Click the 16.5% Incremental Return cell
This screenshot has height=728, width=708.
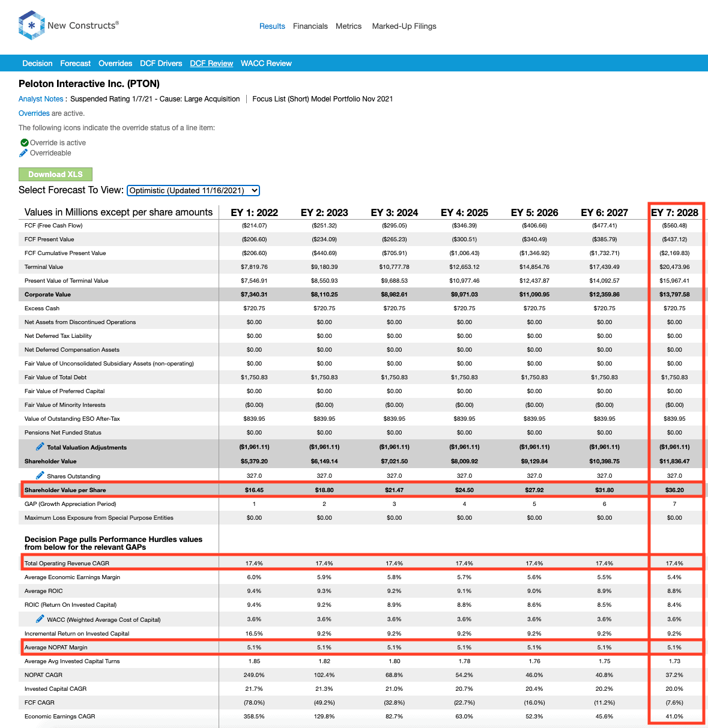coord(254,634)
